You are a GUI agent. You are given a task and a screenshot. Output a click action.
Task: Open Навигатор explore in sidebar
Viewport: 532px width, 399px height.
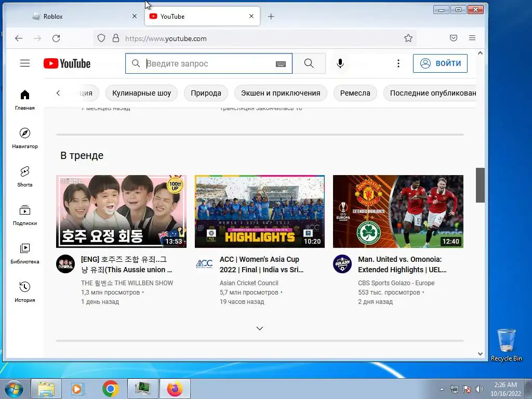click(25, 138)
